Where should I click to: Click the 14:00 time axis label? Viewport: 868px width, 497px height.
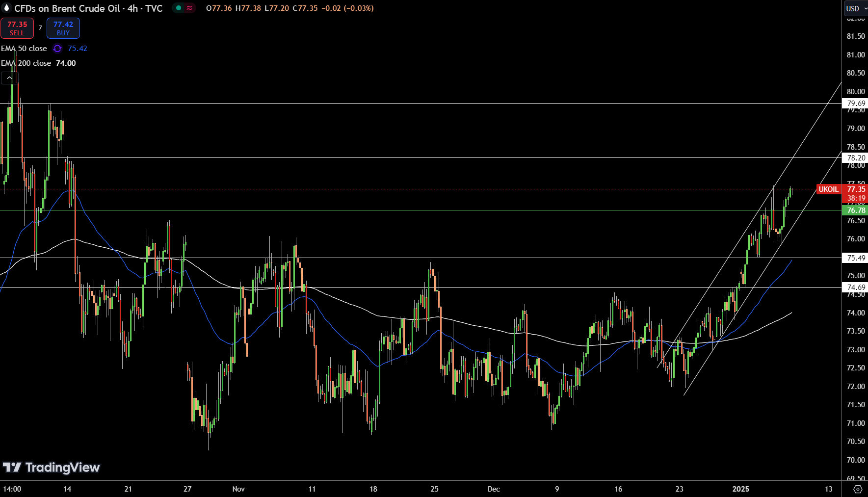pyautogui.click(x=12, y=489)
